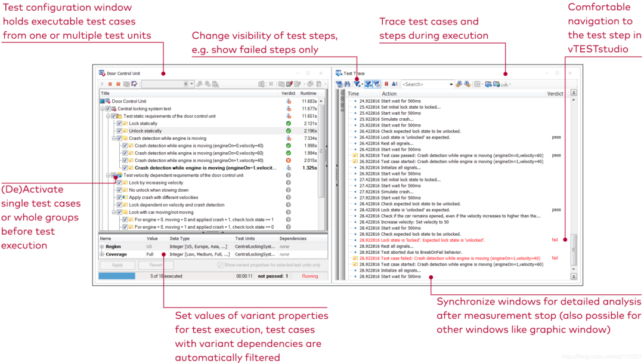Click the 'Full' value of Coverage property
644x363 pixels.
[150, 254]
